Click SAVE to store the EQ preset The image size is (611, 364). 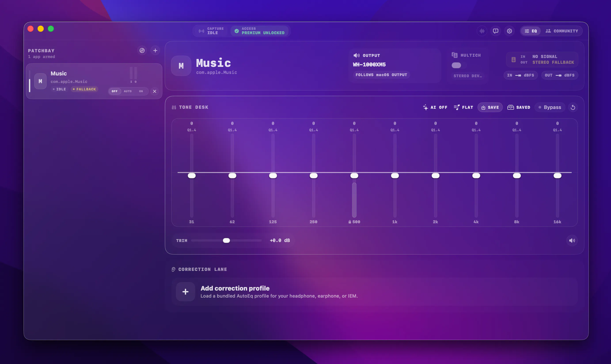coord(490,107)
